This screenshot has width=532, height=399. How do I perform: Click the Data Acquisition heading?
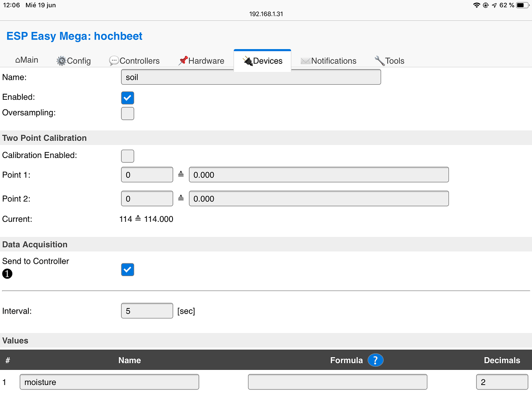pos(35,245)
